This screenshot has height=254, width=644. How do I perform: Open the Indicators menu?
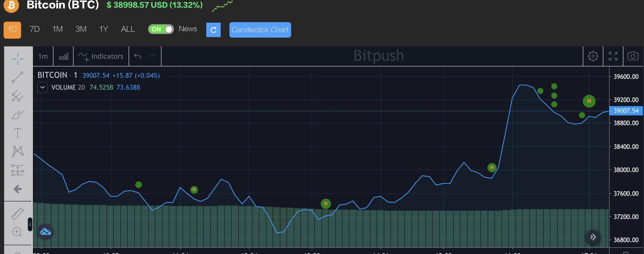pyautogui.click(x=101, y=56)
